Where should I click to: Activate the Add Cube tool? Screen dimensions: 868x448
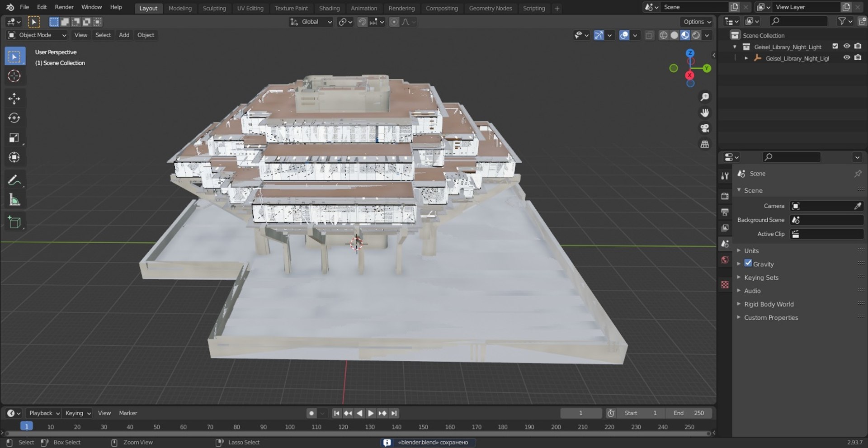click(x=14, y=222)
